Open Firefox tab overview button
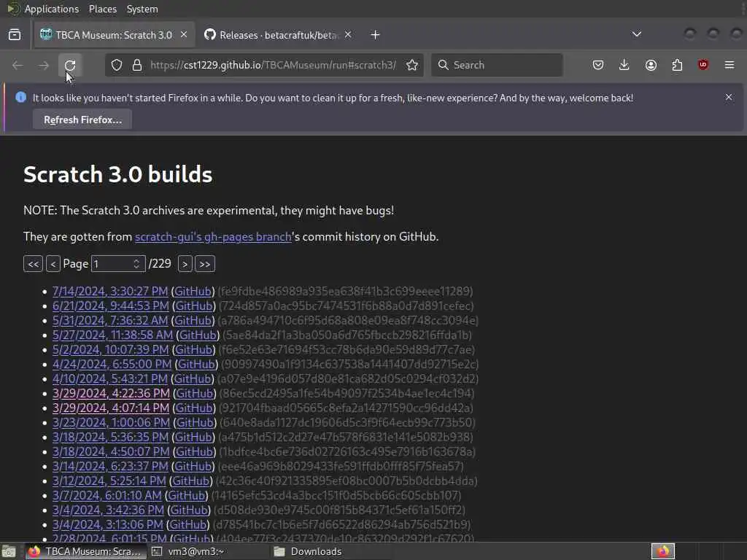Screen dimensions: 747x560 tap(15, 35)
